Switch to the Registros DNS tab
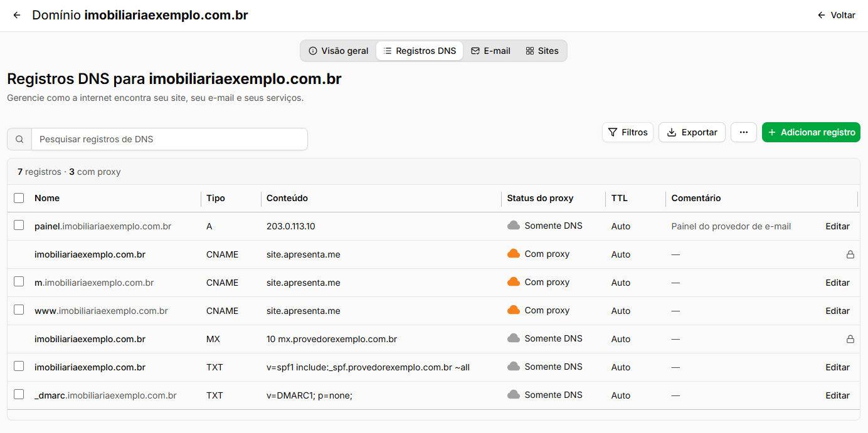 click(420, 51)
